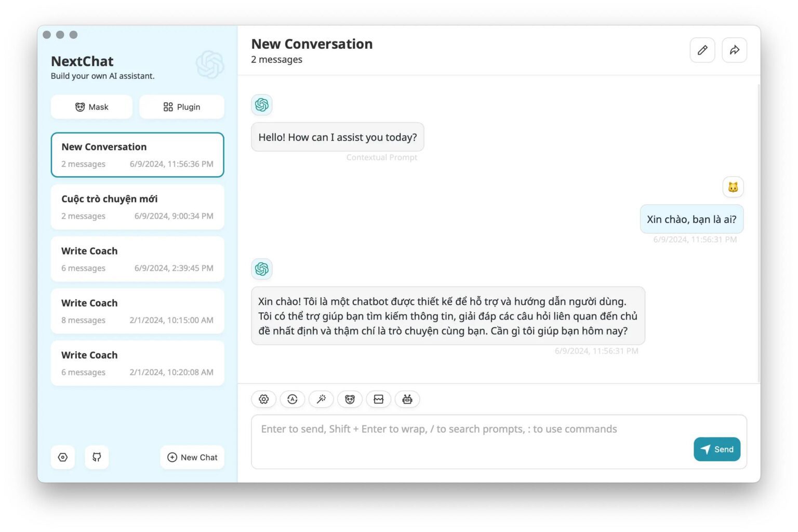Open the Mask button in sidebar
Screen dimensions: 798x532
92,107
